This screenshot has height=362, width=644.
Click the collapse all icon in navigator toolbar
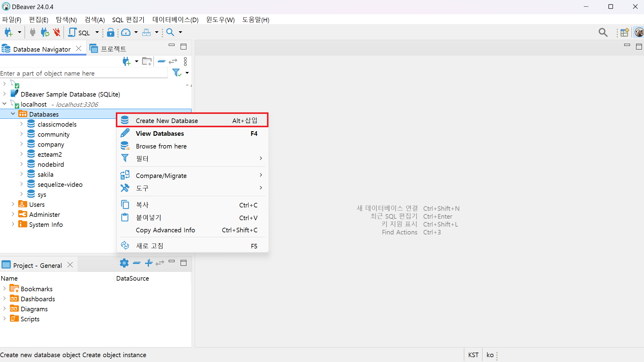click(x=161, y=61)
